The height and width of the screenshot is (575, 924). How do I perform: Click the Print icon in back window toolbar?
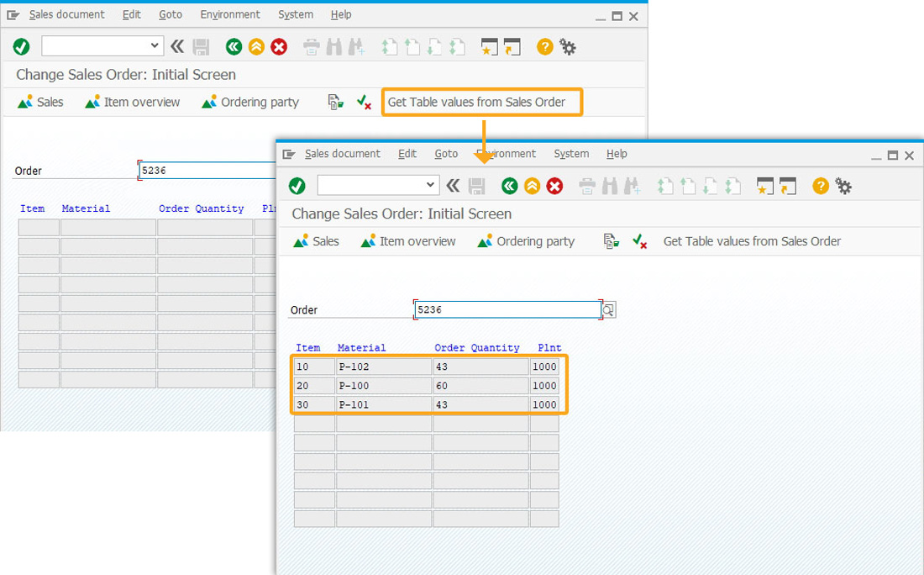click(x=311, y=46)
